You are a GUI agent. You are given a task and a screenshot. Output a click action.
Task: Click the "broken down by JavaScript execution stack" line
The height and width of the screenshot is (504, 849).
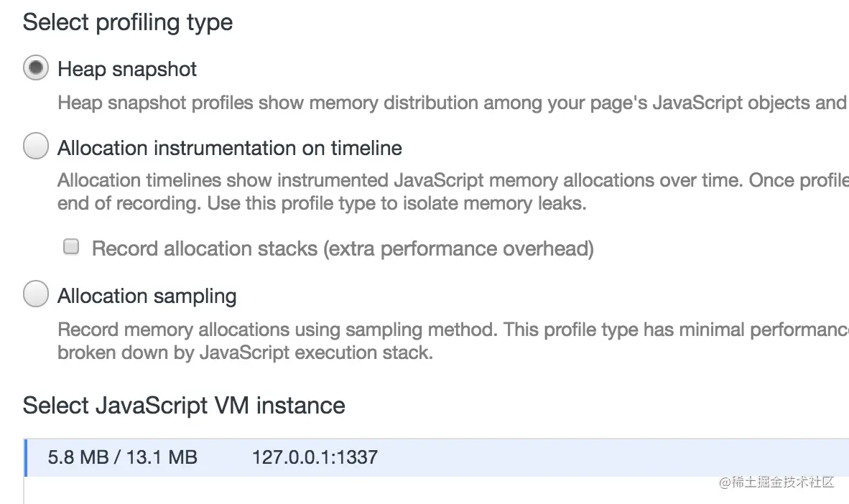(245, 353)
